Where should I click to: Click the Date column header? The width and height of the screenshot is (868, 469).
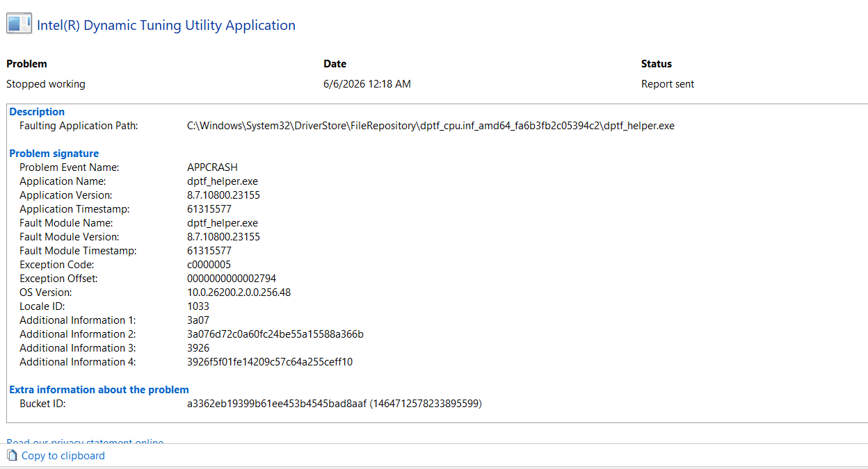[x=335, y=64]
